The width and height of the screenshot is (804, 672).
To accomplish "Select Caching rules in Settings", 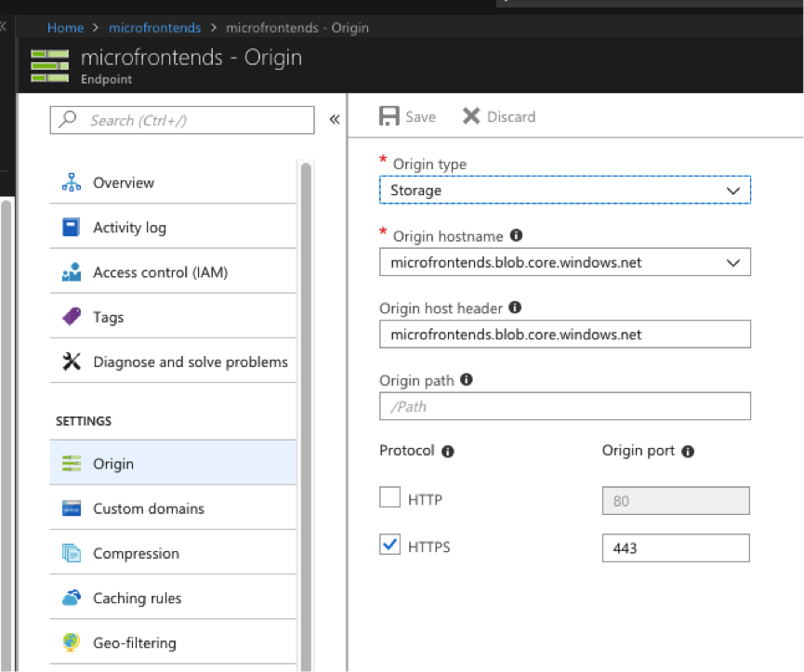I will tap(173, 598).
